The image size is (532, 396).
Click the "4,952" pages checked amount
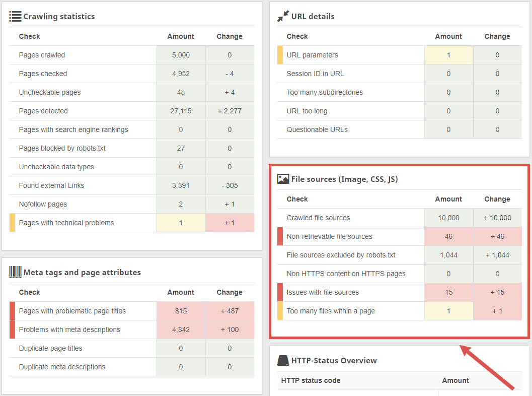coord(181,74)
